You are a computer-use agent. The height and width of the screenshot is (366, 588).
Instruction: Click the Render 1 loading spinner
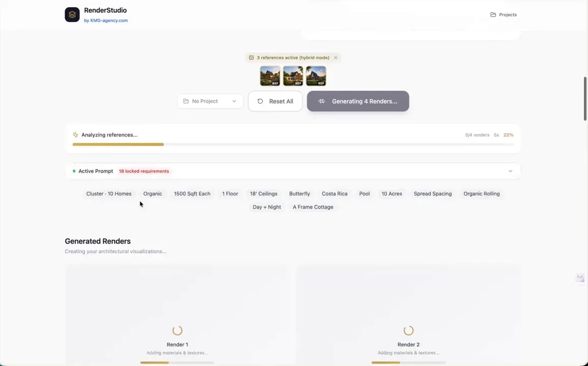(178, 330)
